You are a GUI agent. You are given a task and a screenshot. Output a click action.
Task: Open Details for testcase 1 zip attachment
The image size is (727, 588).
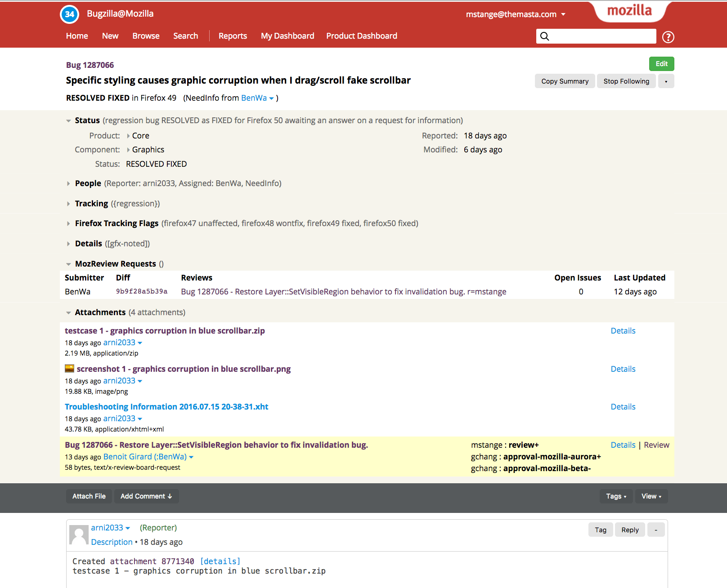[623, 331]
